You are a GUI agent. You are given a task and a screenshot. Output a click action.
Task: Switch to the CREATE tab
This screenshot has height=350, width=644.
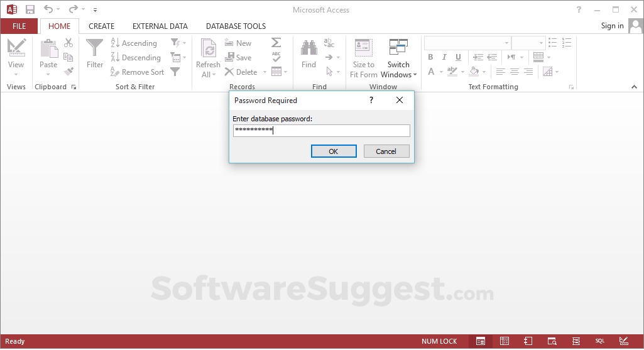click(101, 26)
